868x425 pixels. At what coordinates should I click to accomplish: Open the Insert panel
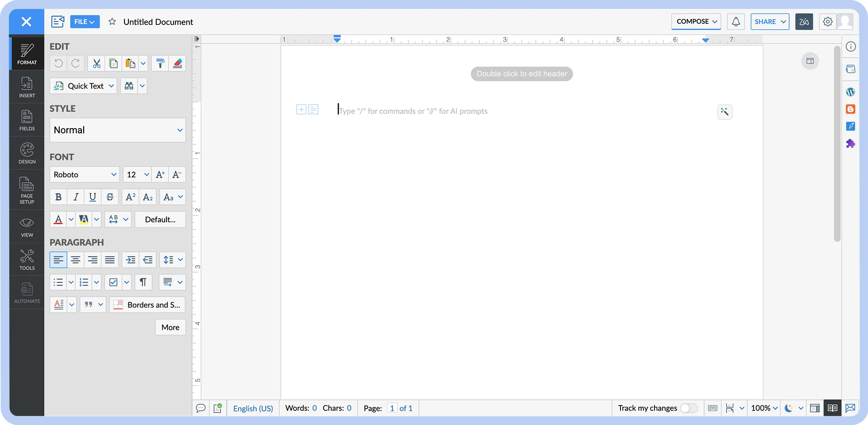pos(27,86)
